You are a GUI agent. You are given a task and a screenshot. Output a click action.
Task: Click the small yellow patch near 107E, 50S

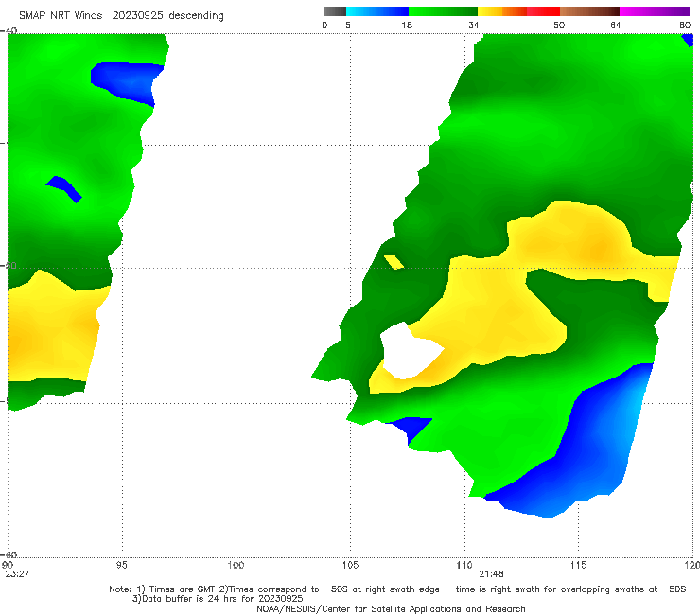tap(394, 262)
